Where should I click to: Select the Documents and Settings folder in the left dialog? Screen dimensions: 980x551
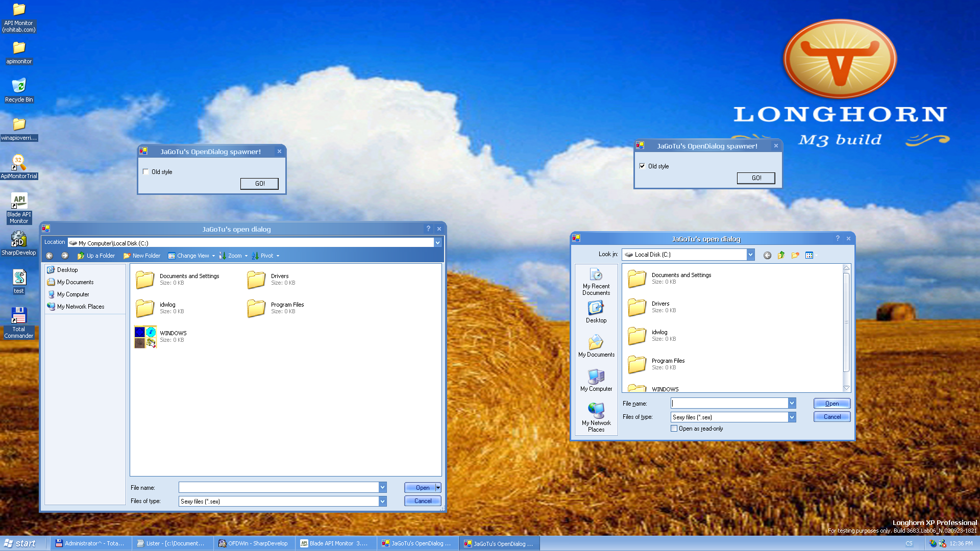pyautogui.click(x=178, y=279)
